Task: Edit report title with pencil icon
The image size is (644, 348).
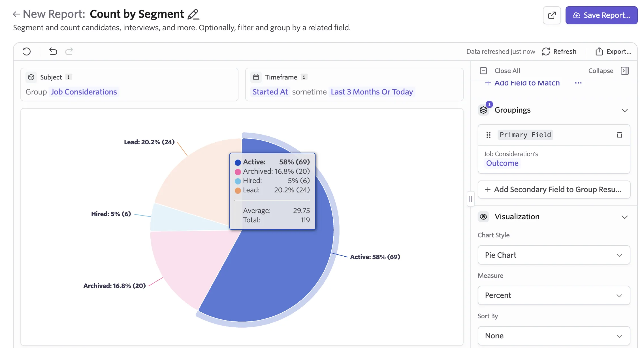Action: [x=194, y=14]
